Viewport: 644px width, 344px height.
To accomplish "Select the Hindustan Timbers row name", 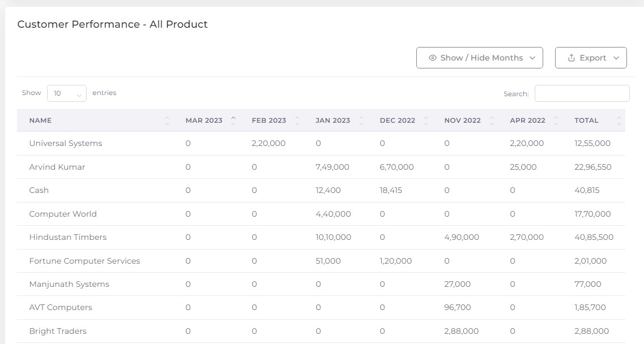I will coord(67,237).
